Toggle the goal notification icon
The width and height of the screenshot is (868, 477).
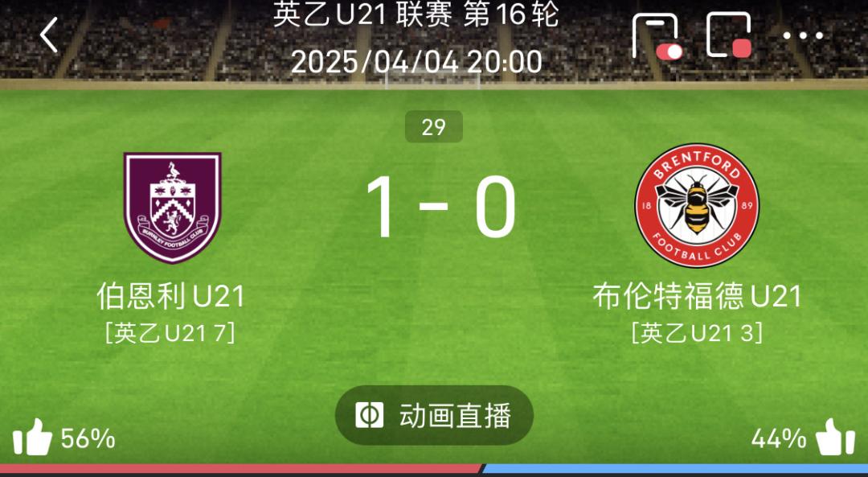tap(657, 35)
